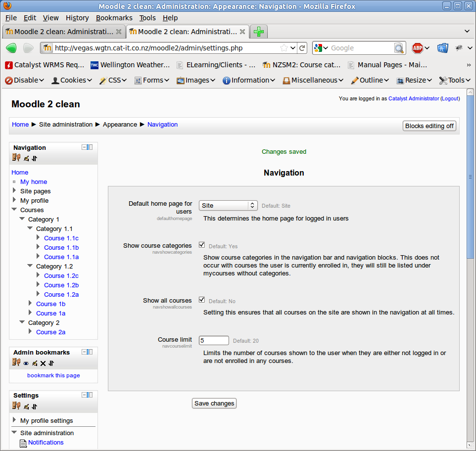Screen dimensions: 476x451
Task: Click edit pencil icon in Settings block
Action: [x=26, y=406]
